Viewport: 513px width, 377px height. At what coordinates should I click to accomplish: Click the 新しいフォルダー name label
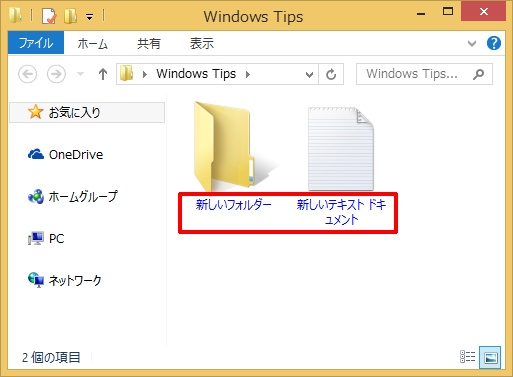(x=233, y=205)
